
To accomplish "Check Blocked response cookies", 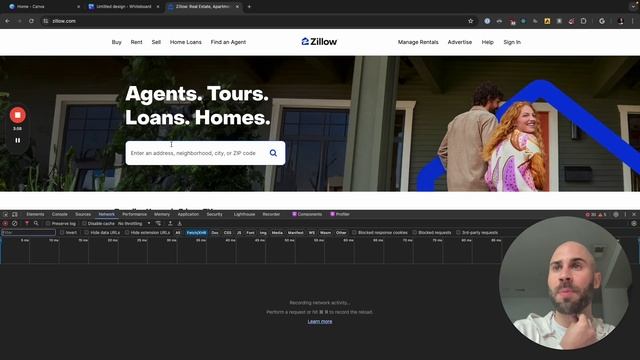I will click(354, 233).
